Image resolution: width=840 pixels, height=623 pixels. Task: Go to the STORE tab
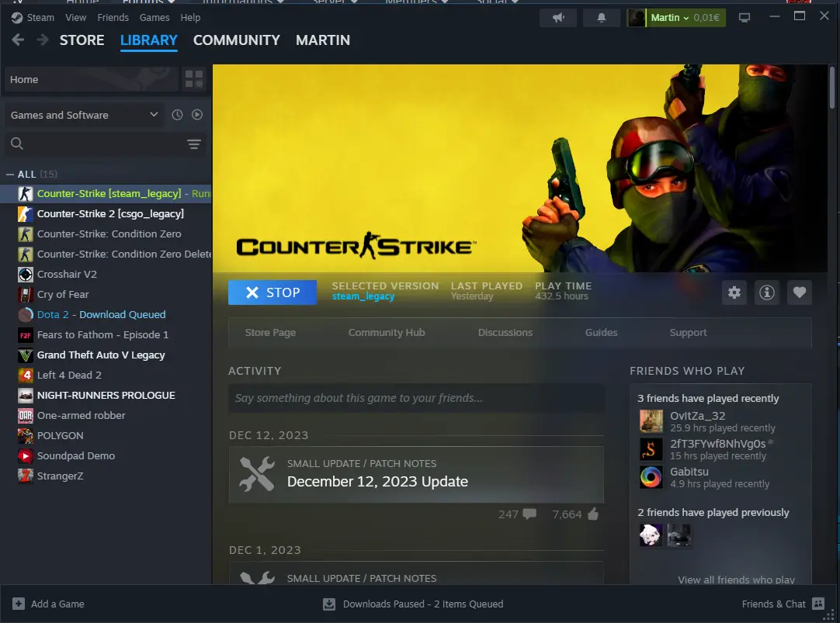coord(82,40)
